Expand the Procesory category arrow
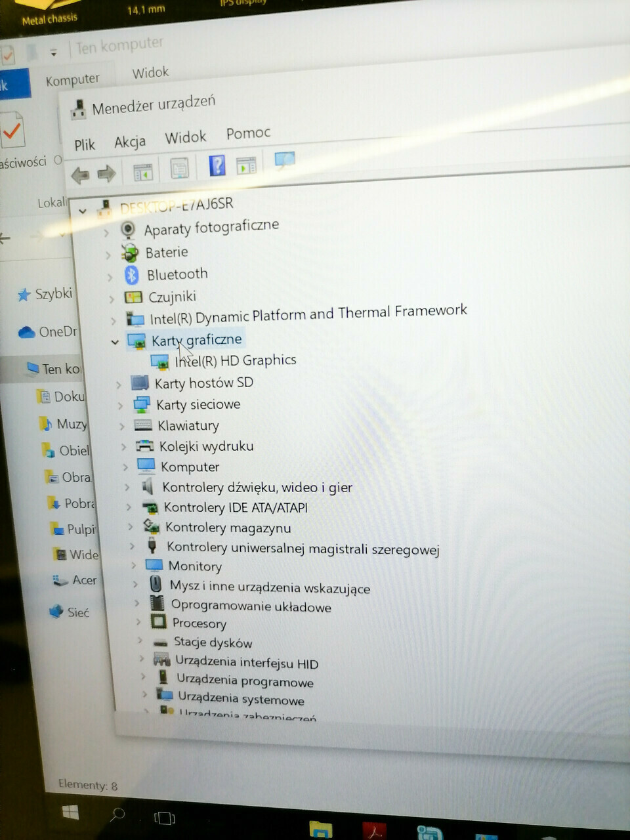This screenshot has width=630, height=840. pos(138,621)
